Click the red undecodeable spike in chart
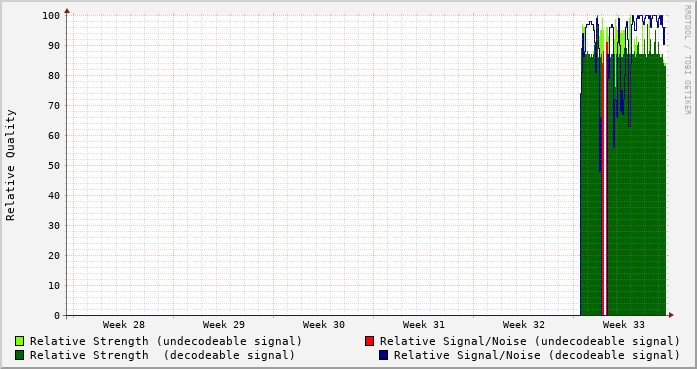The height and width of the screenshot is (369, 697). 605,178
